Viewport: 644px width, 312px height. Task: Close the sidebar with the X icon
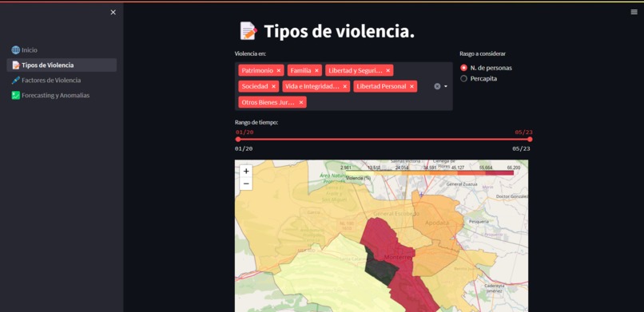click(x=113, y=12)
